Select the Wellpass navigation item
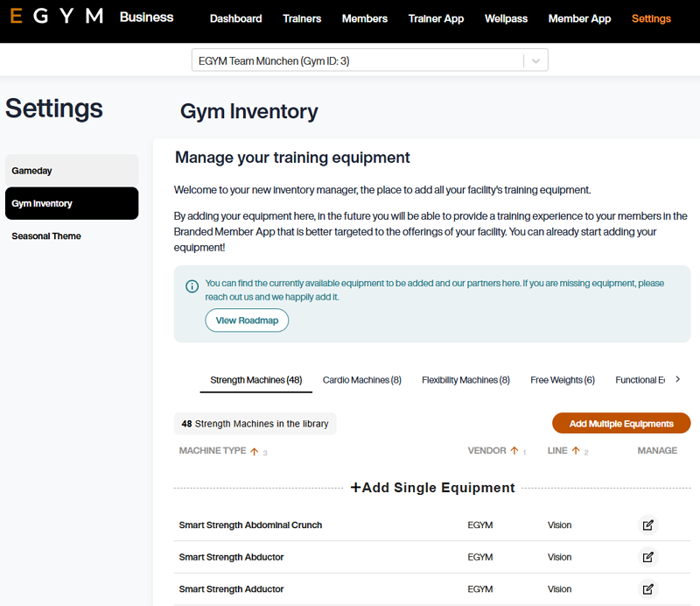700x606 pixels. tap(506, 18)
